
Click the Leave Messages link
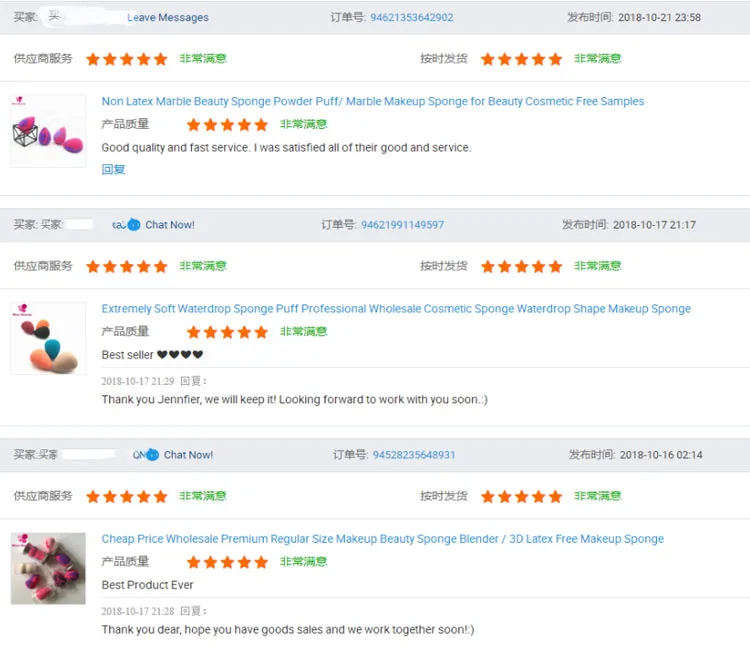pyautogui.click(x=168, y=18)
